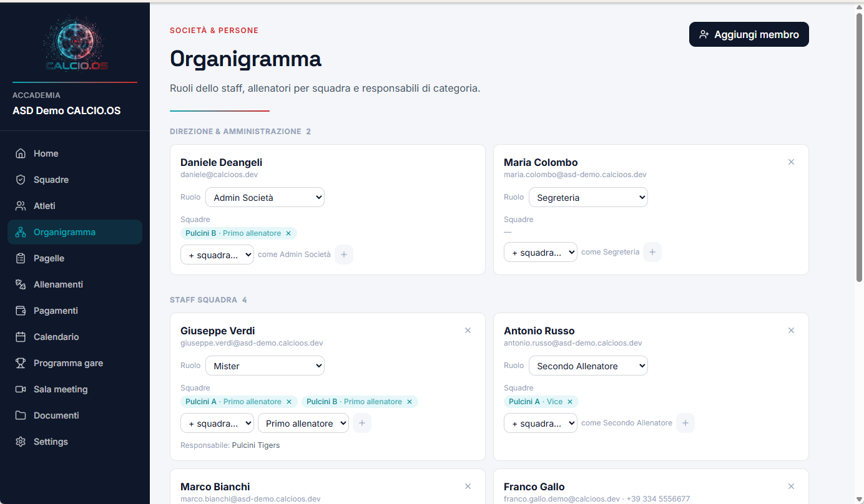Click giuseppe.verdi@asd-demo.calcioos.dev email
Viewport: 864px width, 504px height.
click(252, 343)
